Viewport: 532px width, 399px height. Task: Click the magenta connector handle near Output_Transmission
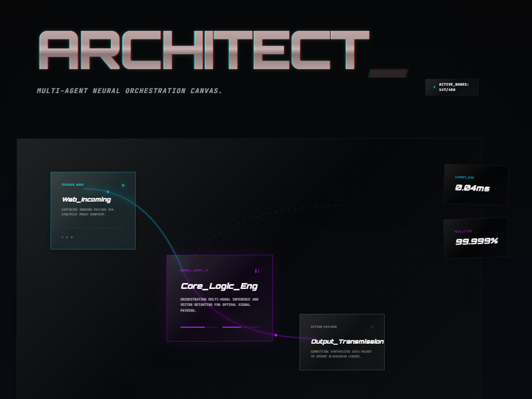(276, 335)
